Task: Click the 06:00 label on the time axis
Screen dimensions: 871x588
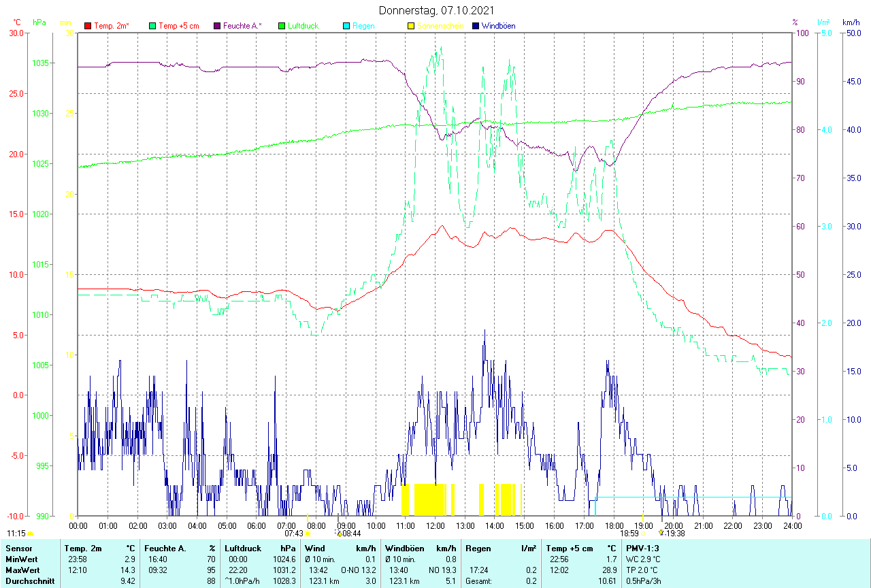Action: [257, 526]
